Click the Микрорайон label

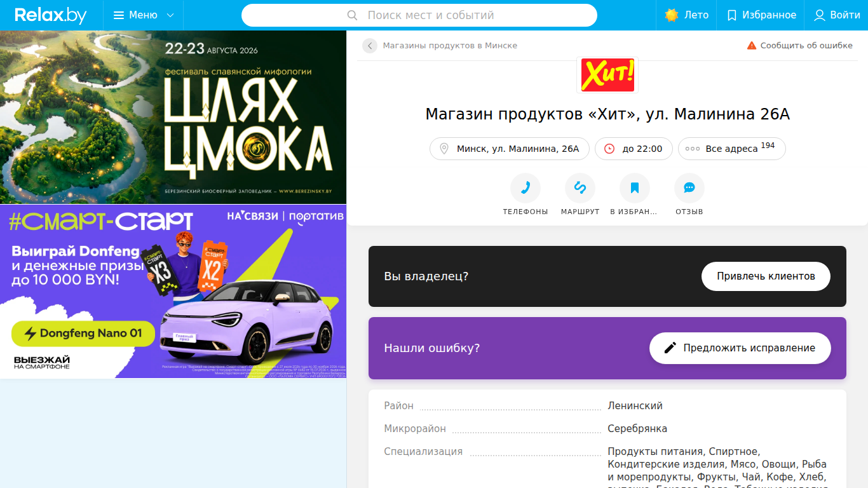click(x=415, y=428)
